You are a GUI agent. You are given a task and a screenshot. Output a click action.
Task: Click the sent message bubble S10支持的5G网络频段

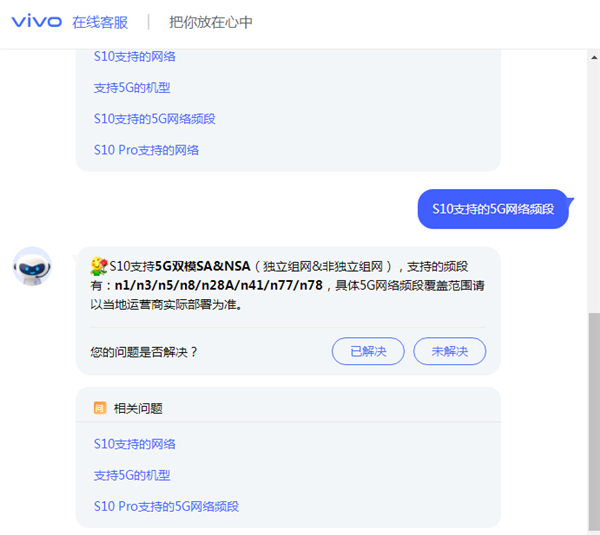click(493, 209)
